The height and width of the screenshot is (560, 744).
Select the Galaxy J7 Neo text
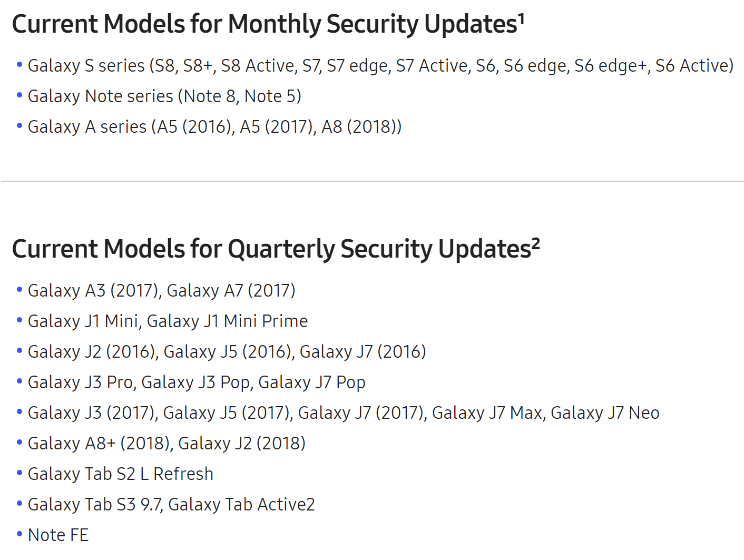tap(605, 413)
